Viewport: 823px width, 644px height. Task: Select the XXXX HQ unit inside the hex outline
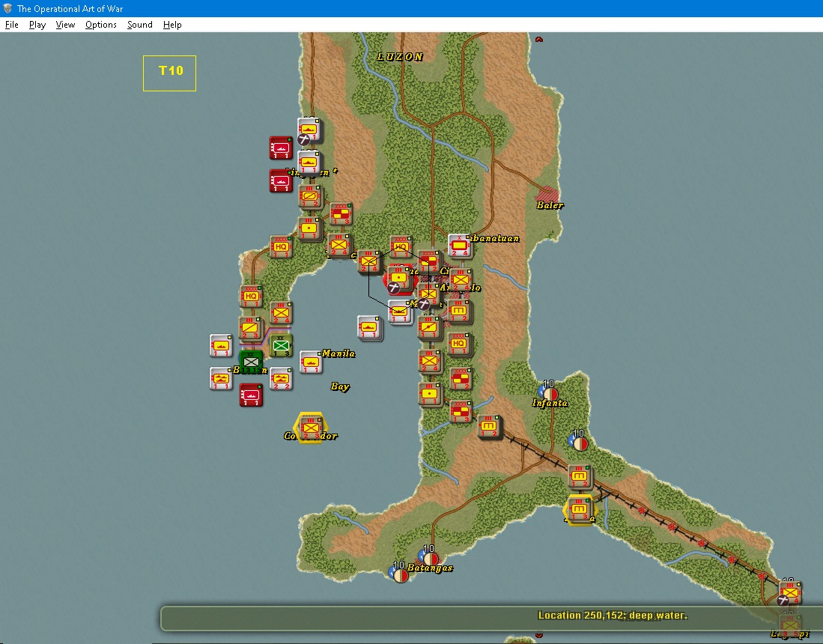tap(401, 247)
